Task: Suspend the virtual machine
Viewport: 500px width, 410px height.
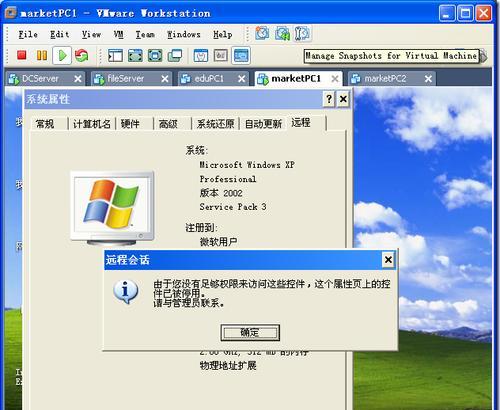Action: [x=42, y=55]
